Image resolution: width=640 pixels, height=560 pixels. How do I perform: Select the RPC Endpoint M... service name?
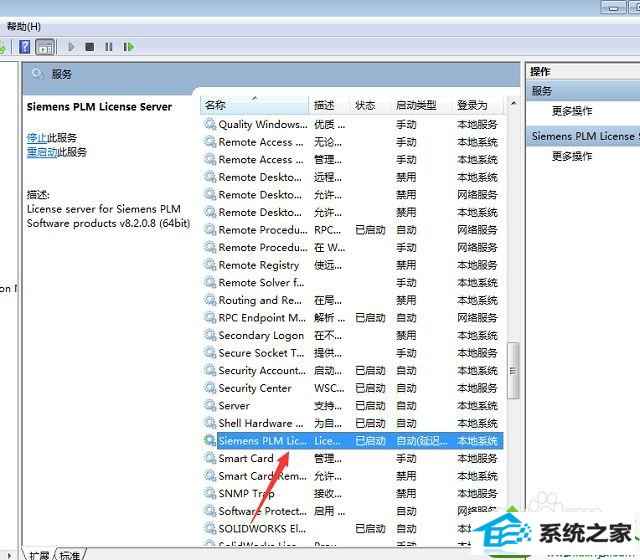[262, 318]
